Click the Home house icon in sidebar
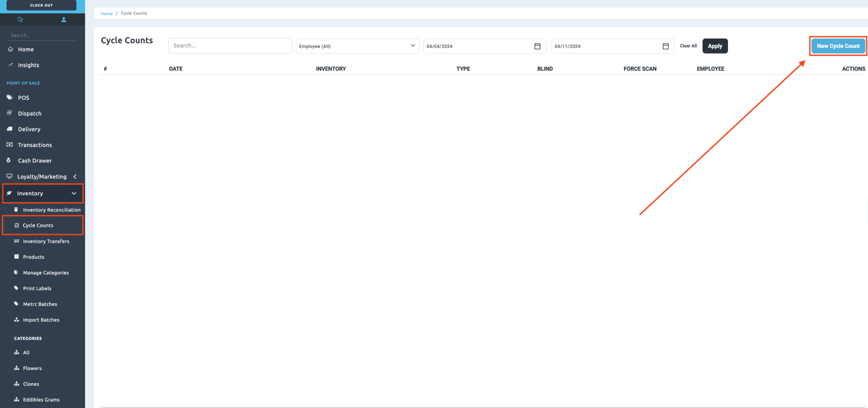 10,49
